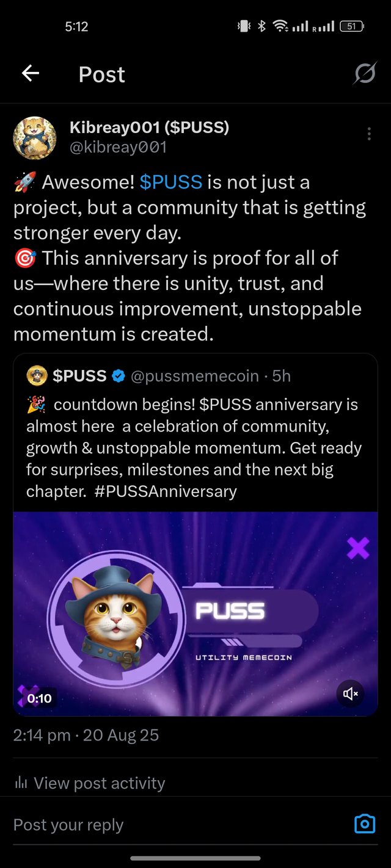The width and height of the screenshot is (391, 868).
Task: Tap the back arrow icon
Action: pos(31,74)
